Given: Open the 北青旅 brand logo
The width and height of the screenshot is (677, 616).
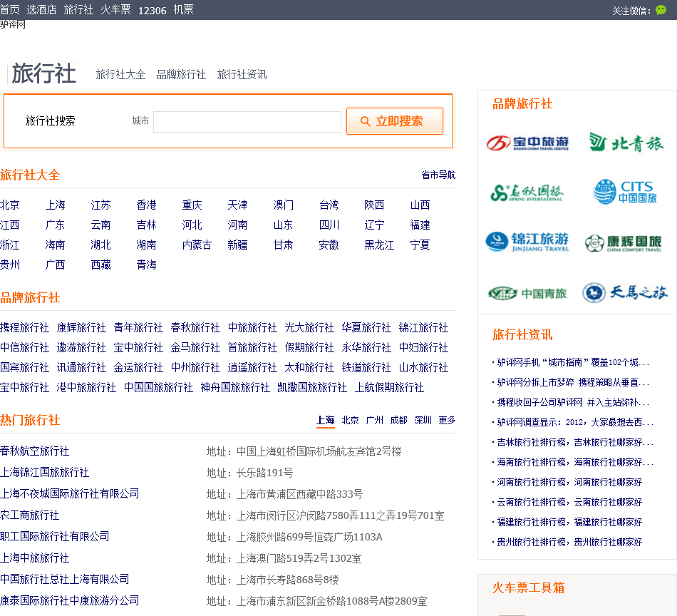Looking at the screenshot, I should point(626,143).
